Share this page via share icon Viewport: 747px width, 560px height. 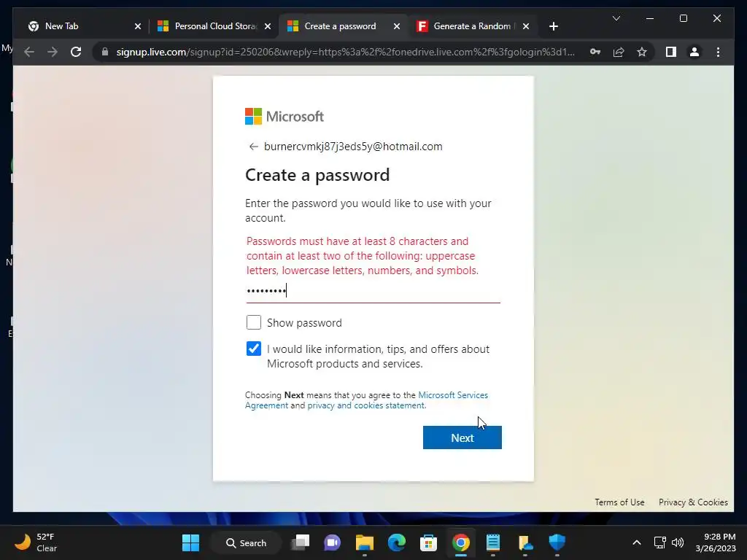pos(619,52)
